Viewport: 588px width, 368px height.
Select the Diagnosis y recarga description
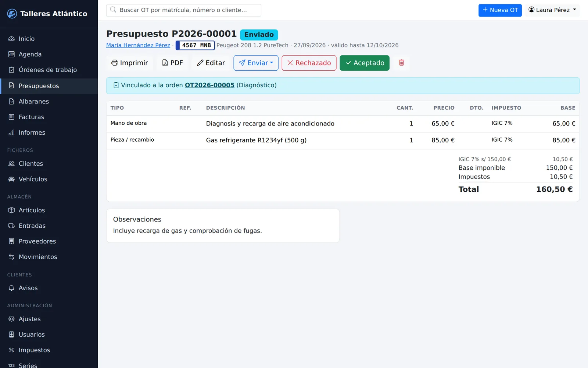[x=270, y=124]
